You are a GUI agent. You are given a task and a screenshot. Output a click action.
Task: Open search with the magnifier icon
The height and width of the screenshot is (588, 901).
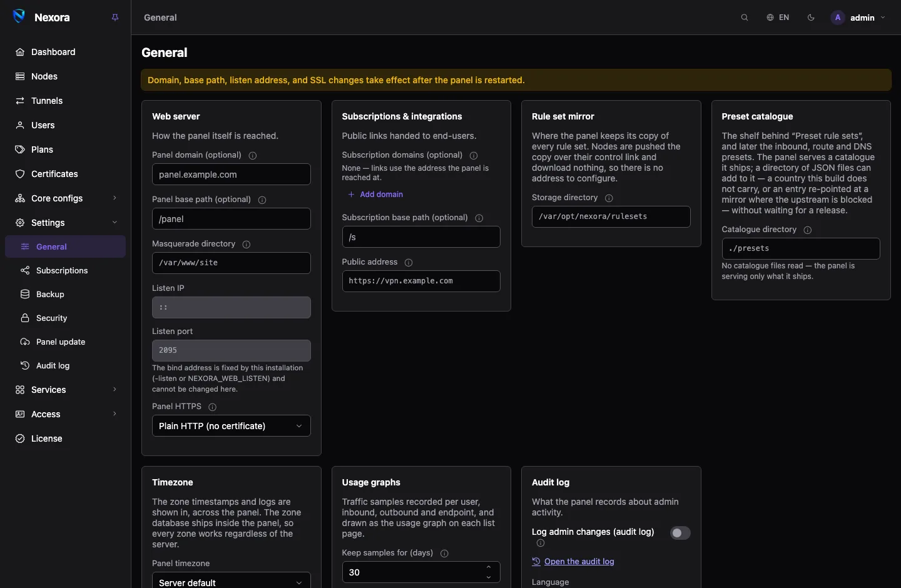[x=745, y=18]
